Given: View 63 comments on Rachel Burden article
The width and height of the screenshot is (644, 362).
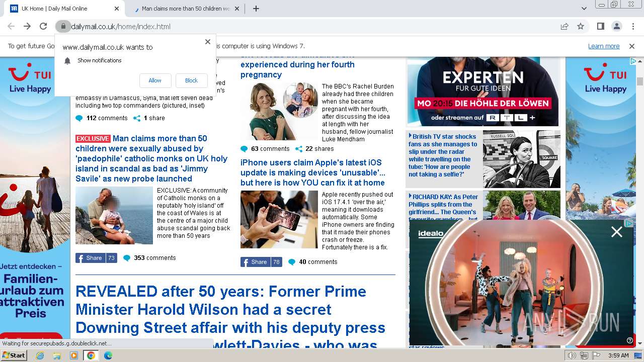Looking at the screenshot, I should coord(265,149).
